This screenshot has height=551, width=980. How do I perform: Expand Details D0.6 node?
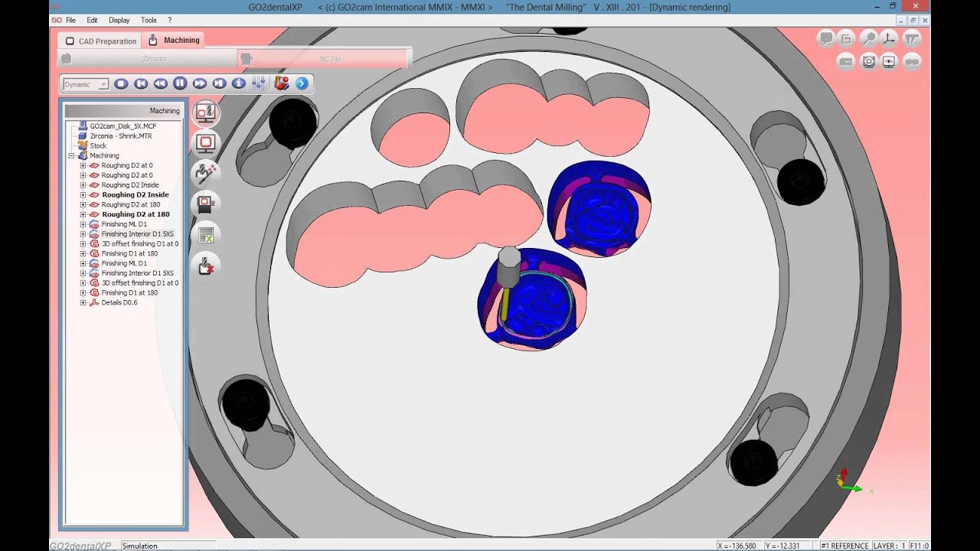click(x=83, y=302)
